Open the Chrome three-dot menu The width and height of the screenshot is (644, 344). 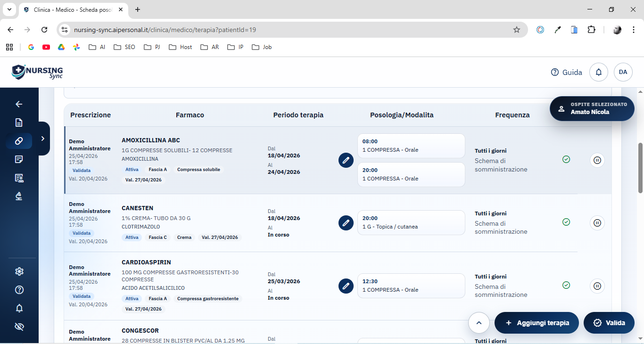point(634,30)
